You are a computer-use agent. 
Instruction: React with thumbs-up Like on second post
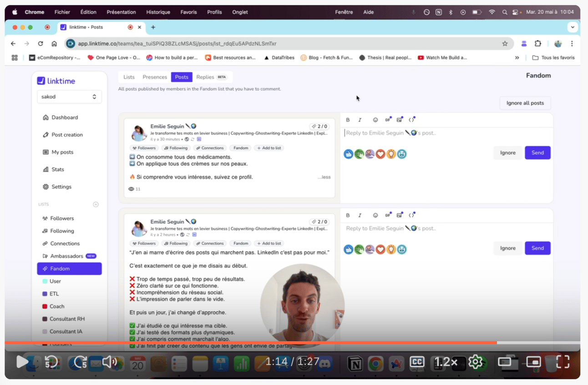349,249
